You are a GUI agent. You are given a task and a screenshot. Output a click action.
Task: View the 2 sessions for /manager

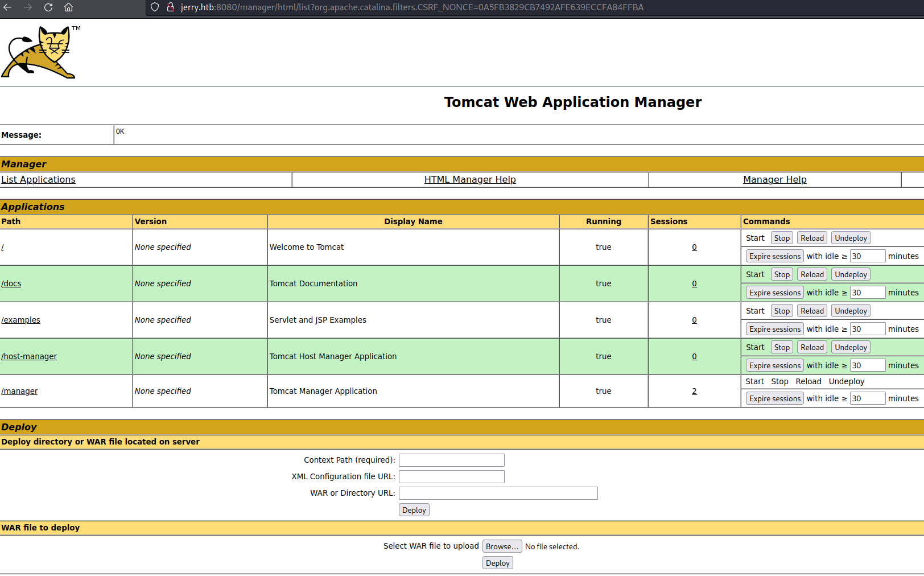694,391
